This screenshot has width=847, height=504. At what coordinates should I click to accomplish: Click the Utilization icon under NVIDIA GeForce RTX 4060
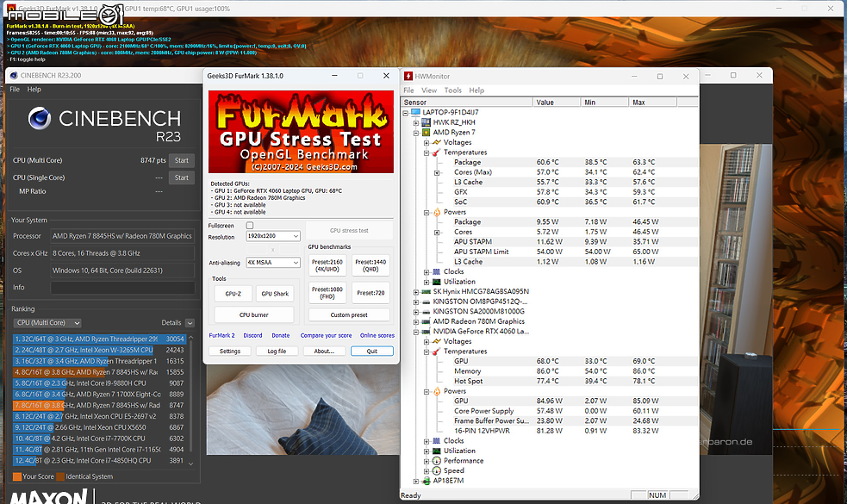click(437, 451)
